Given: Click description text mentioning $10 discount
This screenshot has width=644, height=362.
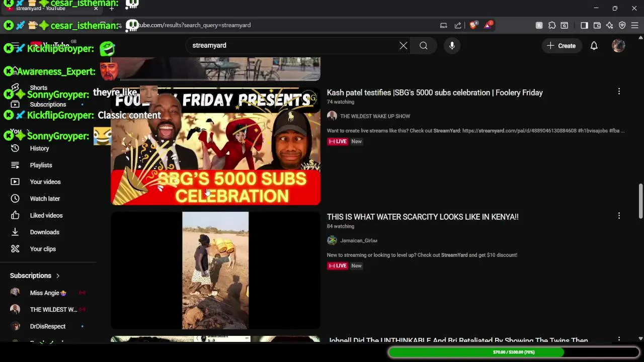Looking at the screenshot, I should pos(422,255).
